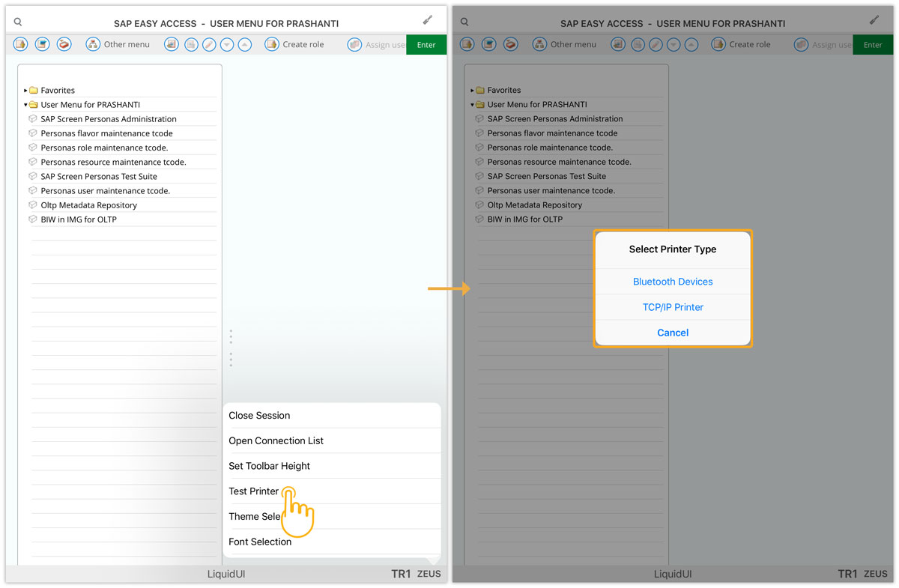The image size is (899, 588).
Task: Click the green Enter button in the left screen
Action: click(426, 45)
